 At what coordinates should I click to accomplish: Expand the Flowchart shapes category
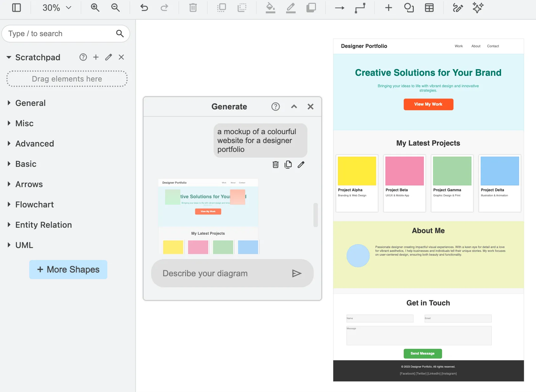[x=34, y=205]
